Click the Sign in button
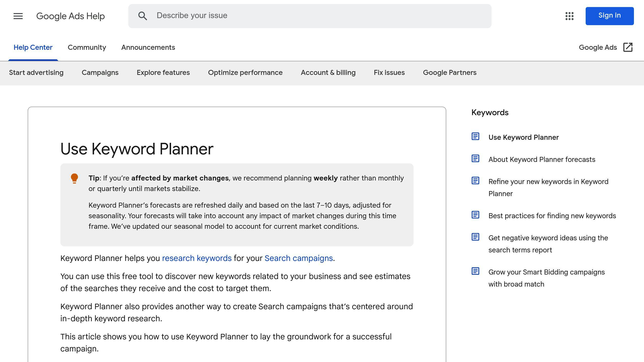 pyautogui.click(x=610, y=16)
